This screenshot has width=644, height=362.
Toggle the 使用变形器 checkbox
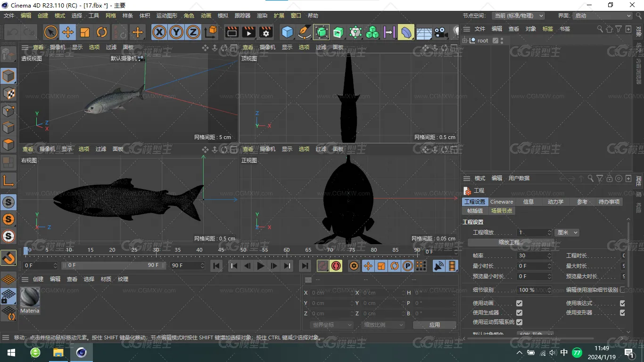click(x=622, y=313)
